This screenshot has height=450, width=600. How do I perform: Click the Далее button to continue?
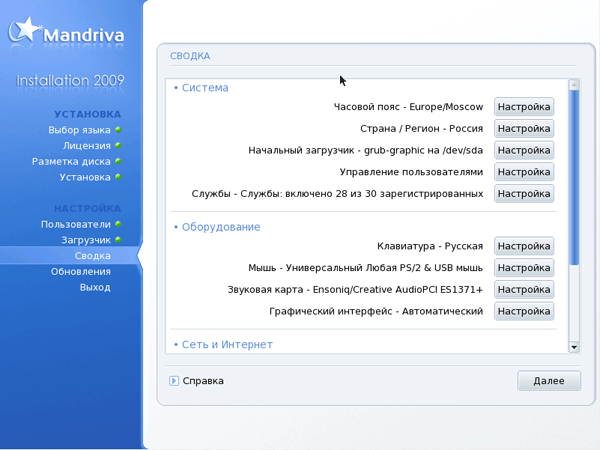pyautogui.click(x=549, y=381)
